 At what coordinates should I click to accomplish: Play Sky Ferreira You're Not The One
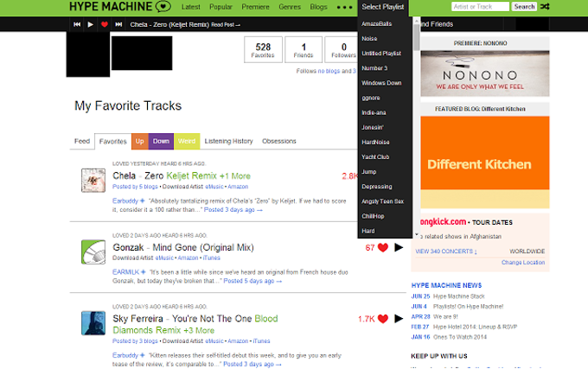point(399,318)
